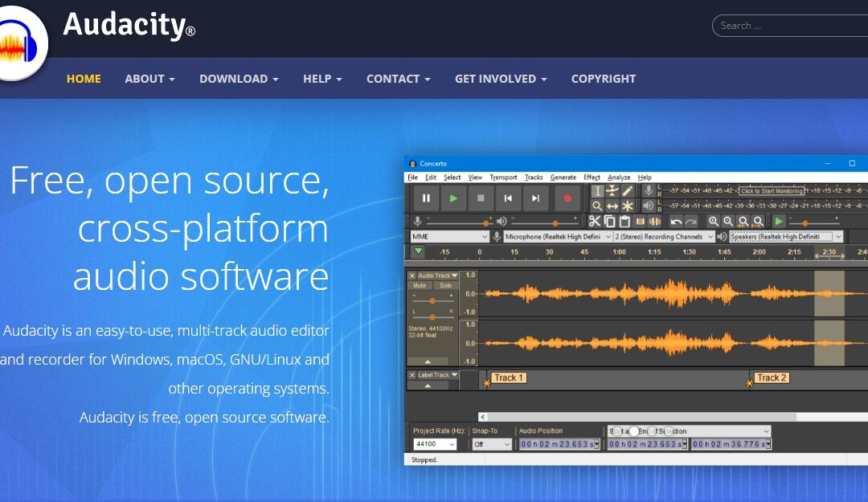Skip to start of the project

(508, 198)
